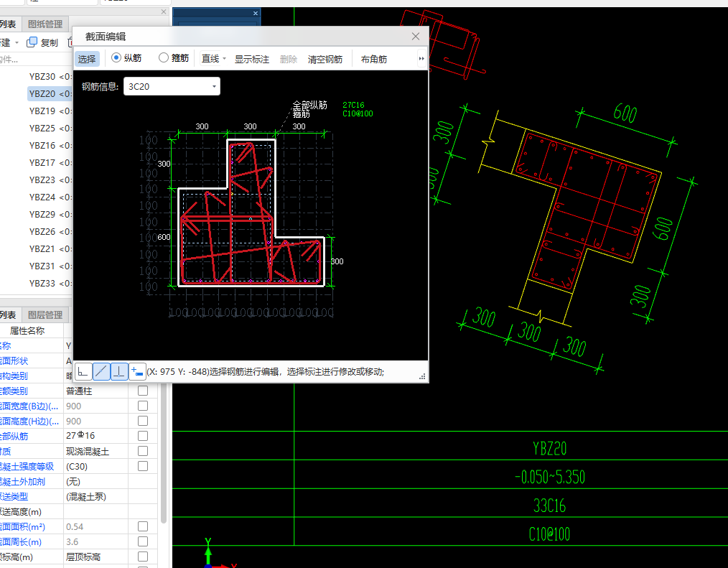Switch to the 图纸管理 tab
The width and height of the screenshot is (728, 568).
tap(45, 24)
